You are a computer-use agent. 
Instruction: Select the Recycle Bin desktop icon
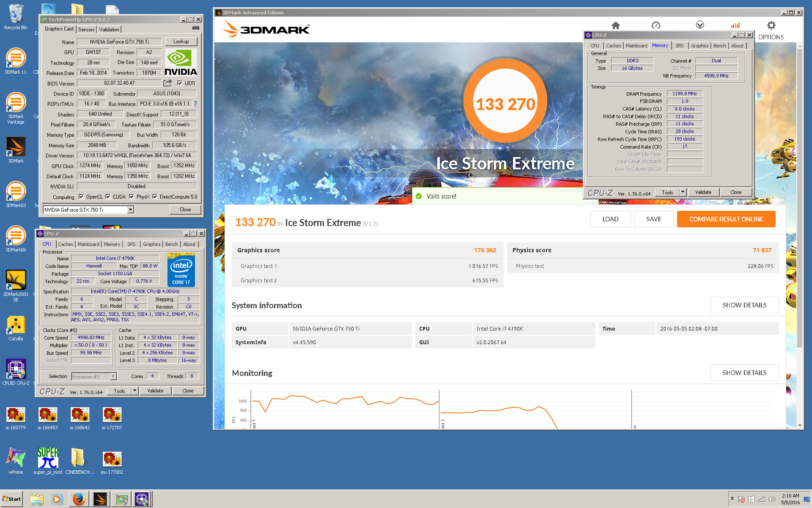point(16,17)
